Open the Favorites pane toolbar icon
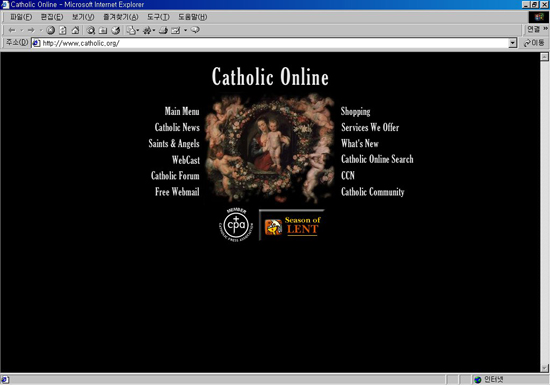 coord(103,30)
